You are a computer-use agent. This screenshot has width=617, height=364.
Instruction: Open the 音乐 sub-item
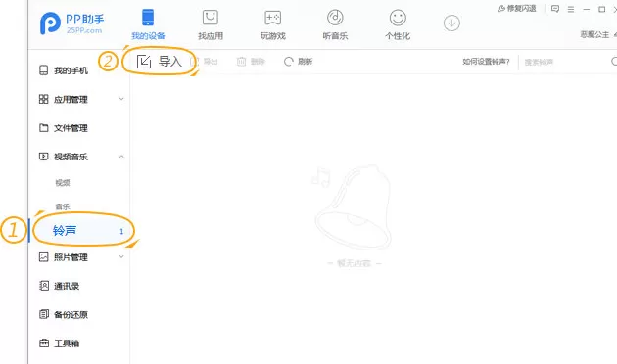63,206
